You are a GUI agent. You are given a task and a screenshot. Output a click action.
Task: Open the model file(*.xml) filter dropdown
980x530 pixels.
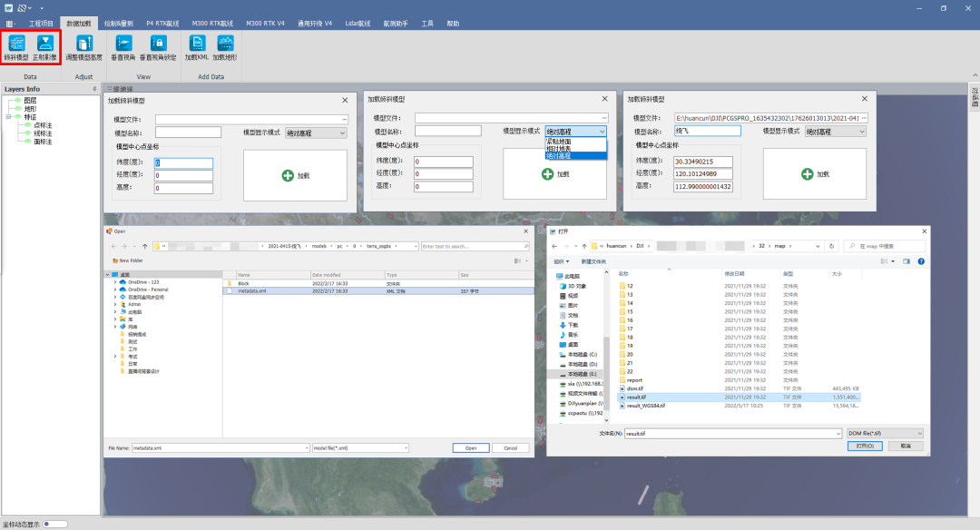[x=360, y=447]
